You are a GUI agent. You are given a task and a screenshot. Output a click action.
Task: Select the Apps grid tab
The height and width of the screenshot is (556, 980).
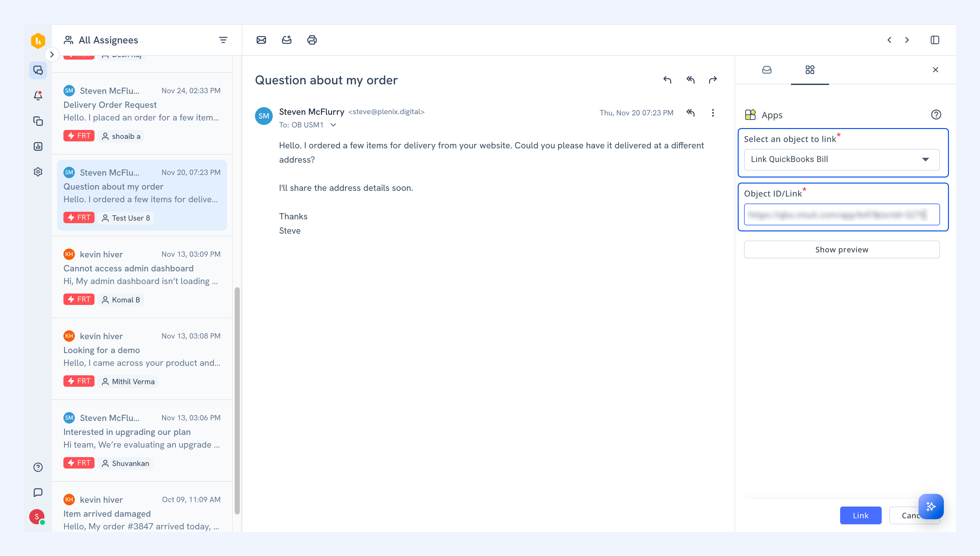(x=810, y=70)
